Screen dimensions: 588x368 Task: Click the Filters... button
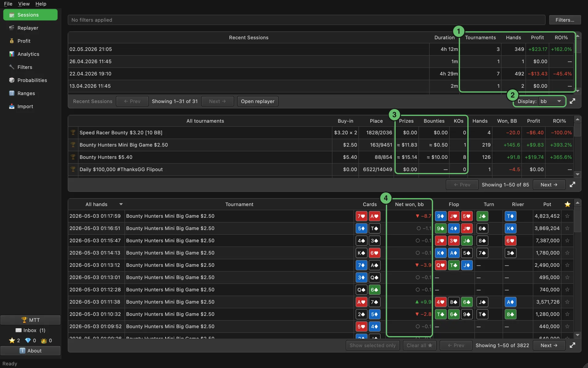tap(565, 20)
